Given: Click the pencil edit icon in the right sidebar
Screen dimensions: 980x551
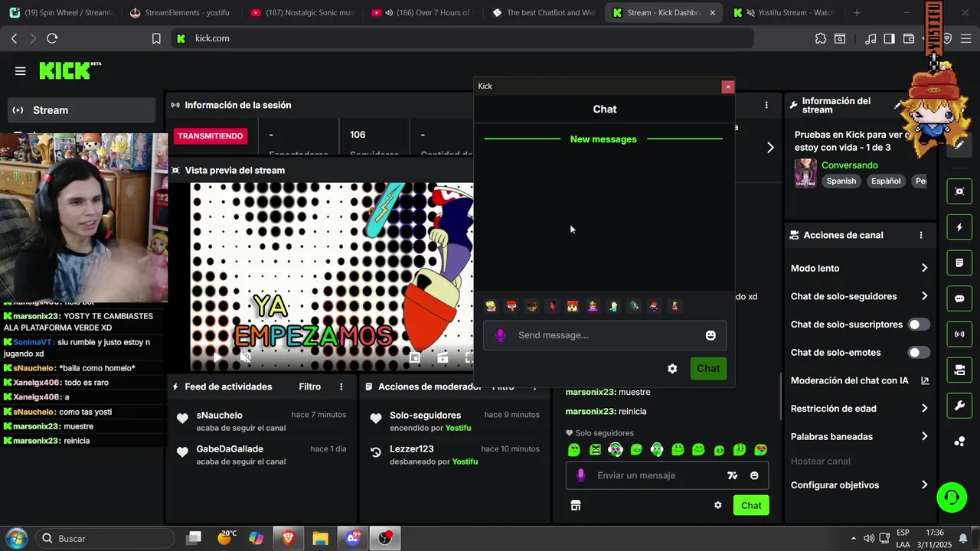Looking at the screenshot, I should click(x=959, y=144).
